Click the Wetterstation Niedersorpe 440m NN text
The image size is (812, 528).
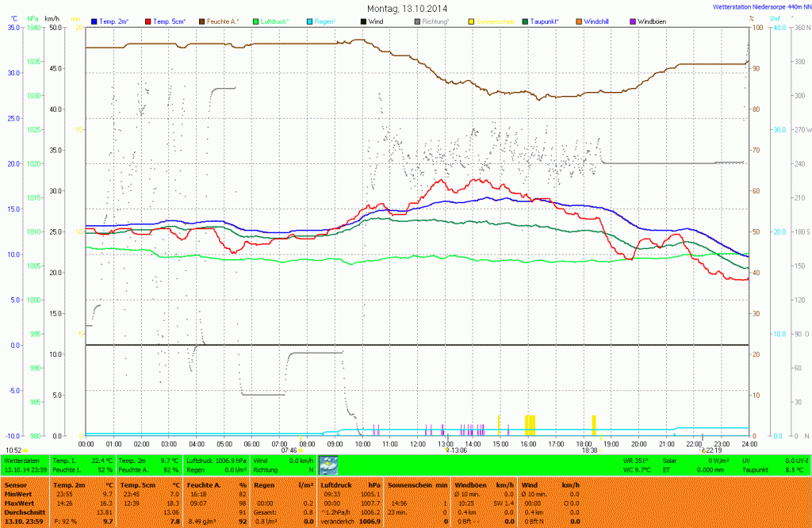pyautogui.click(x=756, y=7)
